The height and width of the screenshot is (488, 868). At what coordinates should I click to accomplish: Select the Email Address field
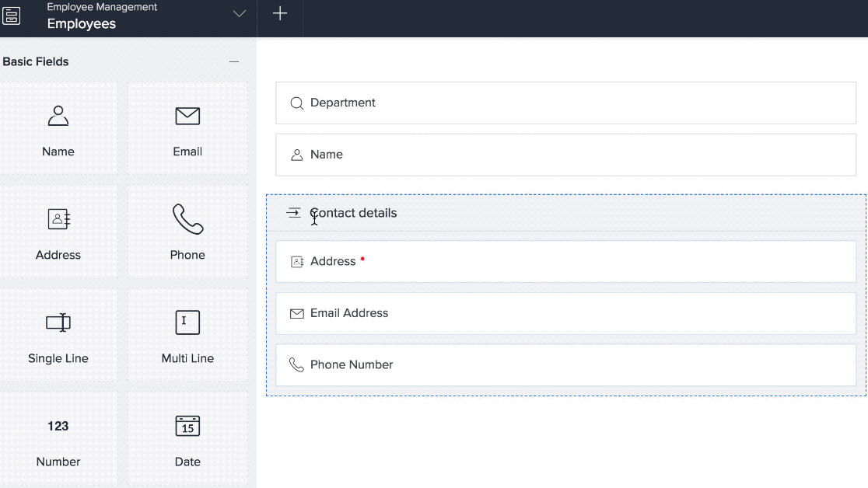click(x=565, y=313)
